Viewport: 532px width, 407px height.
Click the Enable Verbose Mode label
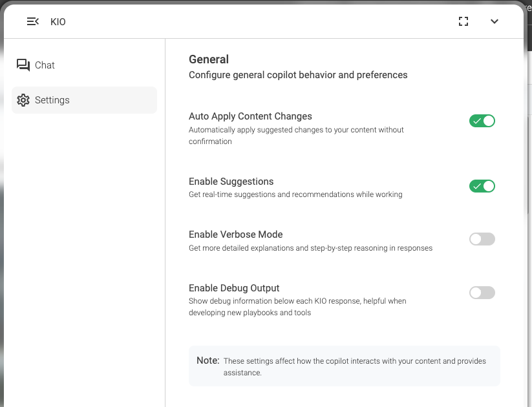click(235, 235)
